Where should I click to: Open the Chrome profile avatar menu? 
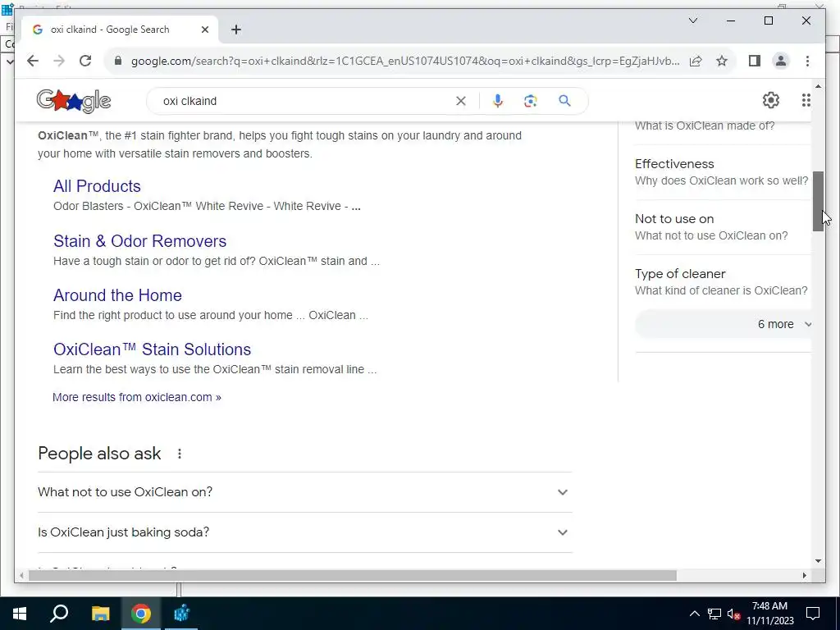click(781, 61)
